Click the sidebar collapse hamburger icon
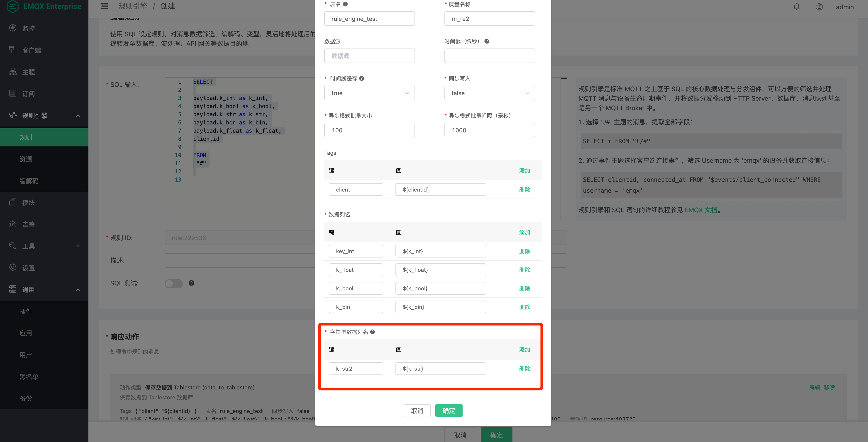The height and width of the screenshot is (442, 868). [x=104, y=6]
